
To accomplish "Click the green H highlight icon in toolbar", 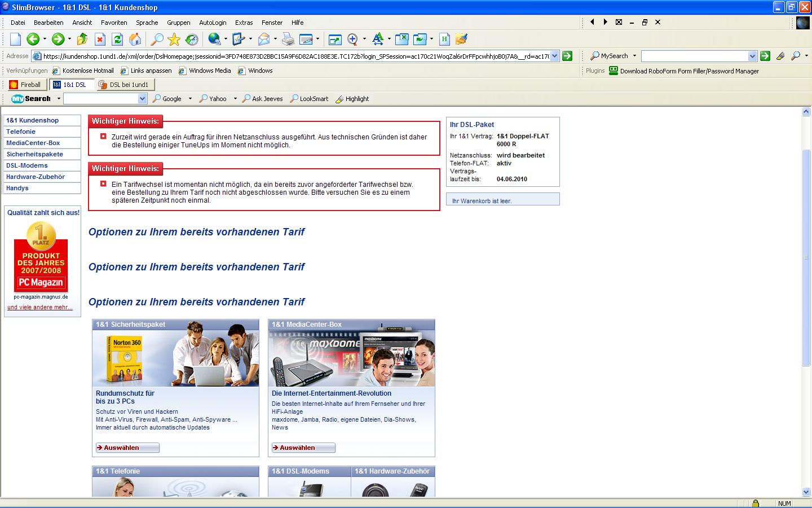I will 445,39.
